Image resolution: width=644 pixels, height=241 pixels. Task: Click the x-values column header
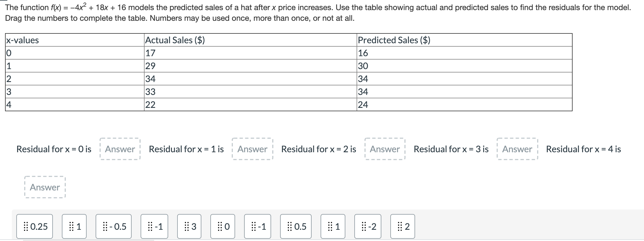22,40
